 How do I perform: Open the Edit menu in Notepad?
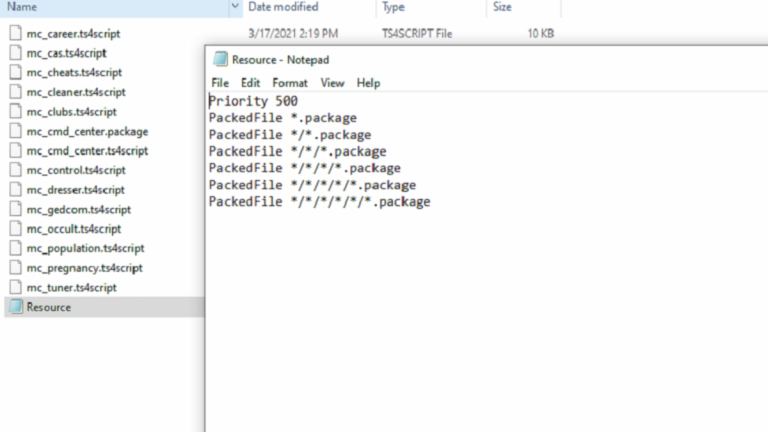click(250, 83)
